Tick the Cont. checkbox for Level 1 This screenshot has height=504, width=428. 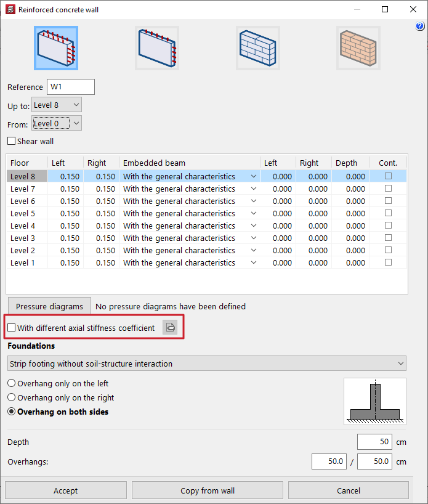[x=388, y=262]
